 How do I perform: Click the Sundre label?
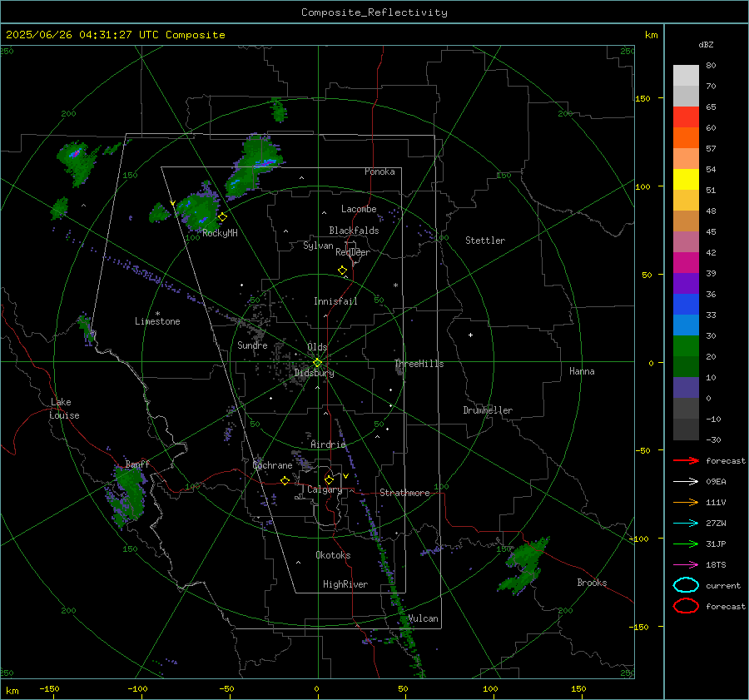pyautogui.click(x=252, y=345)
